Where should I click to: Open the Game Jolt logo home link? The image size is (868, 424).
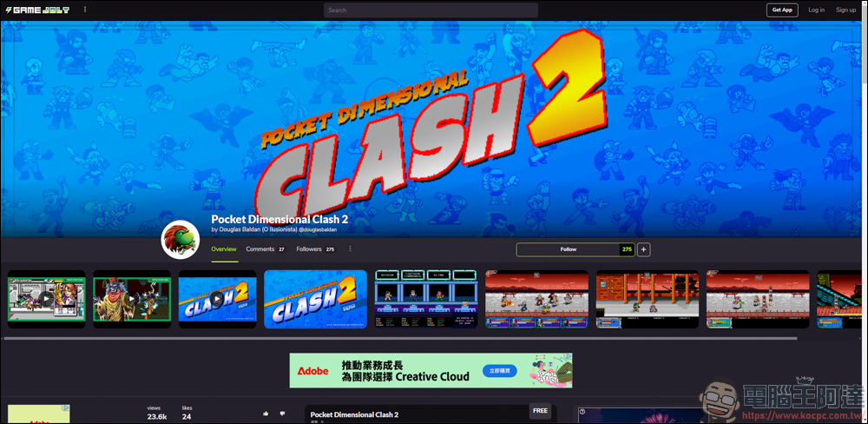(x=37, y=10)
